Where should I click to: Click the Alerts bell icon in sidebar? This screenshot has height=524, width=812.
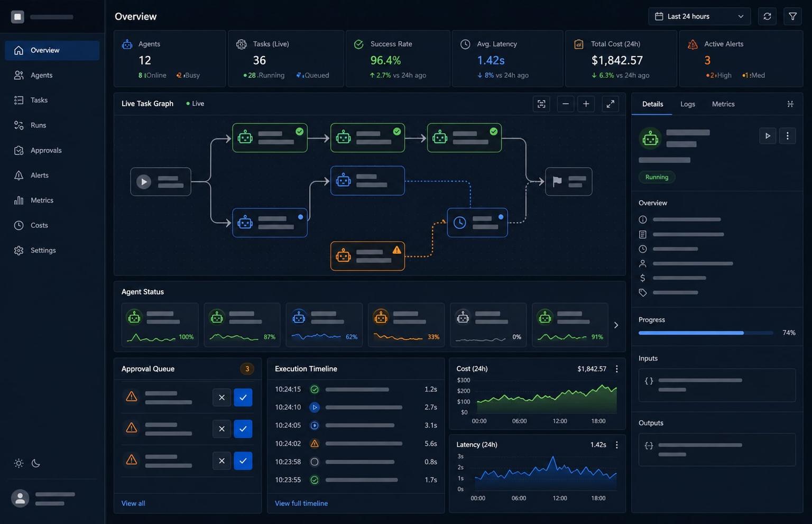[x=19, y=175]
